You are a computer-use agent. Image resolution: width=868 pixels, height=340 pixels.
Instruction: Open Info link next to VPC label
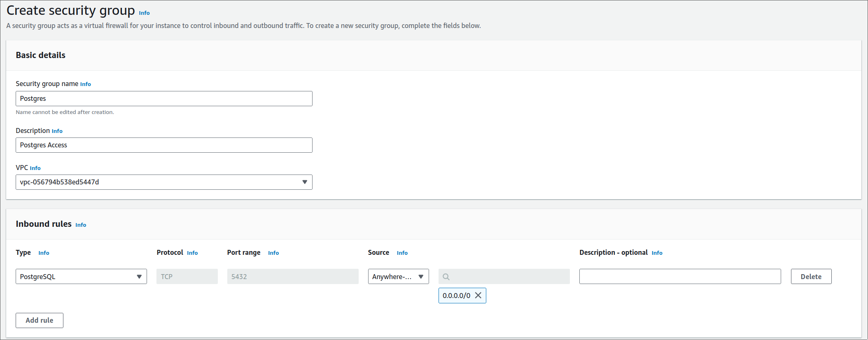tap(35, 168)
